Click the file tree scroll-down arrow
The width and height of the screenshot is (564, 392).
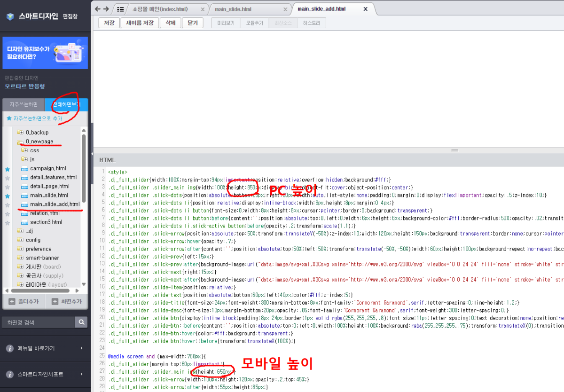[x=84, y=284]
